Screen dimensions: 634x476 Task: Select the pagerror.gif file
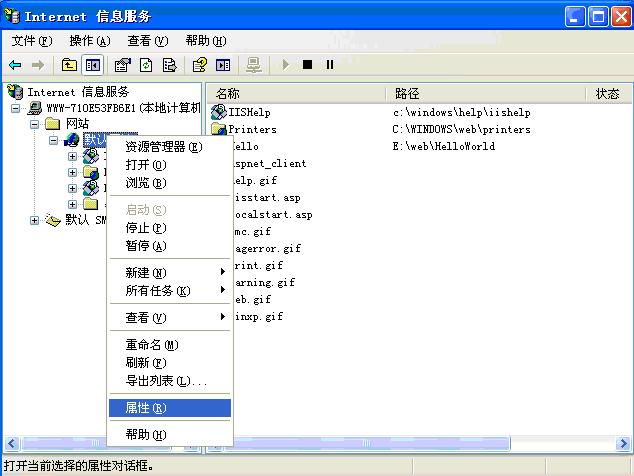tap(268, 249)
